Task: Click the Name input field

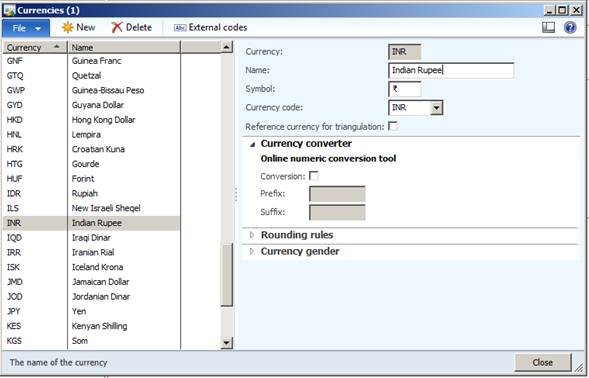Action: click(451, 70)
